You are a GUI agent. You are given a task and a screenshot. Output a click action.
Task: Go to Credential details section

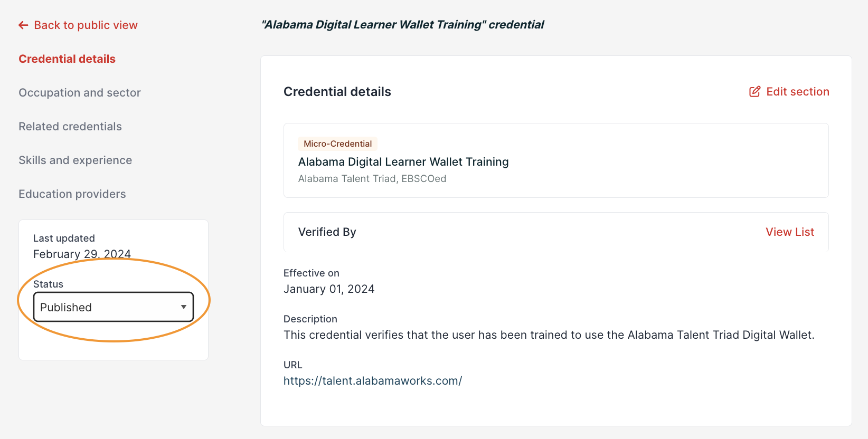(67, 59)
